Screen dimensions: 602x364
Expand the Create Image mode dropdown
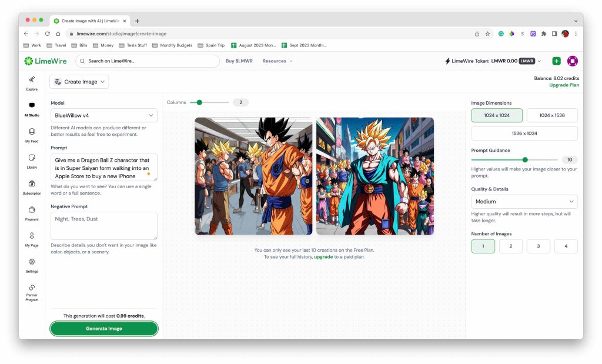(x=79, y=82)
